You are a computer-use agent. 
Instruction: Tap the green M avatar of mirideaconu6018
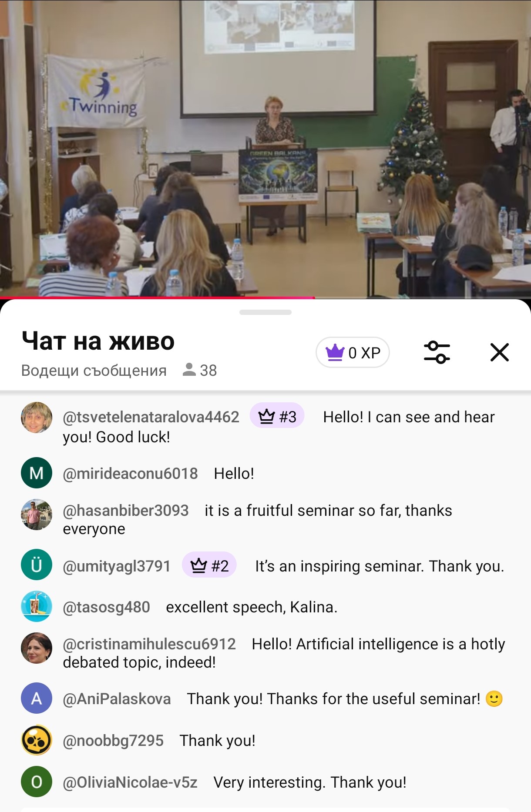(37, 473)
